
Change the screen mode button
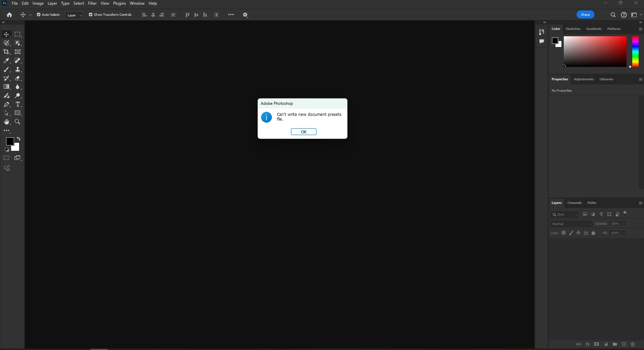(x=18, y=158)
